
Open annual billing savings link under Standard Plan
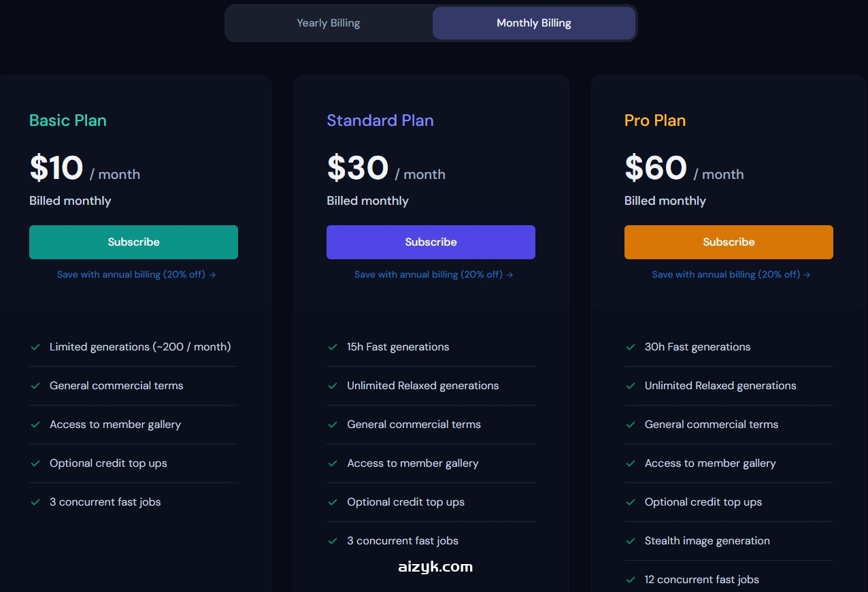(x=433, y=275)
